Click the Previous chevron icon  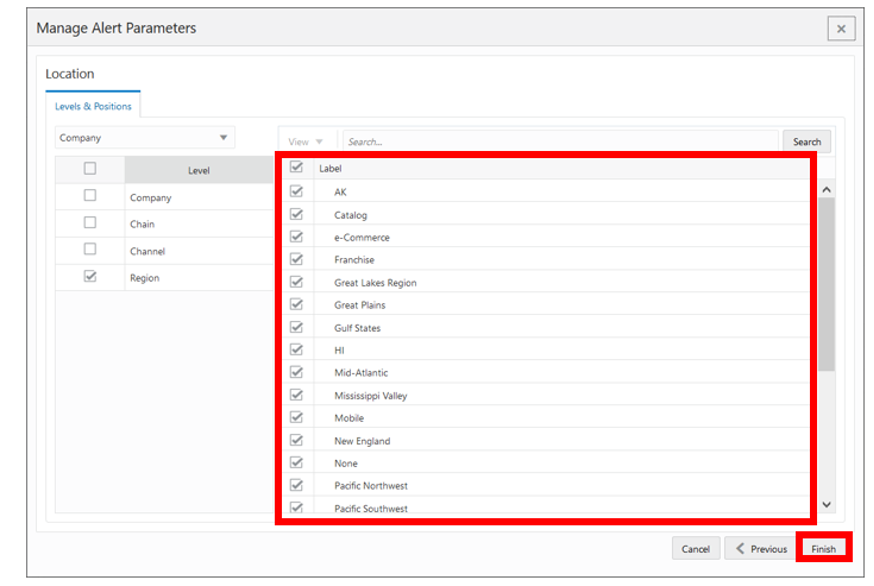click(740, 548)
